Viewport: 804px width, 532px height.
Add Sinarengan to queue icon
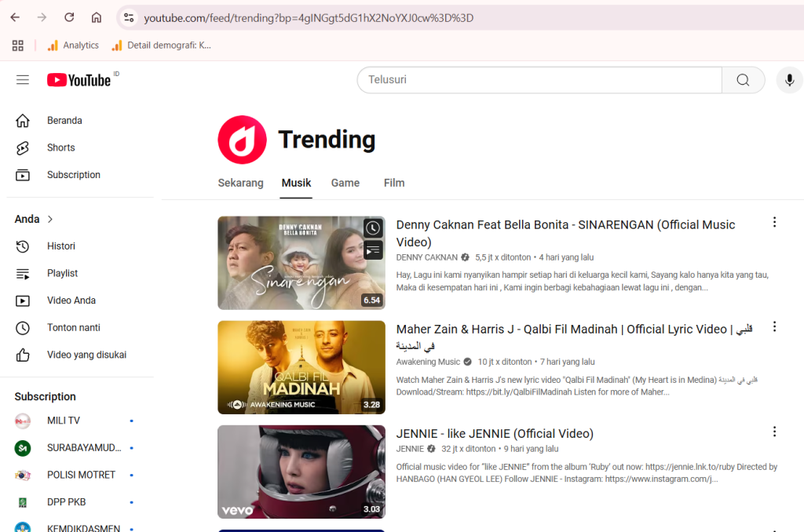tap(373, 250)
